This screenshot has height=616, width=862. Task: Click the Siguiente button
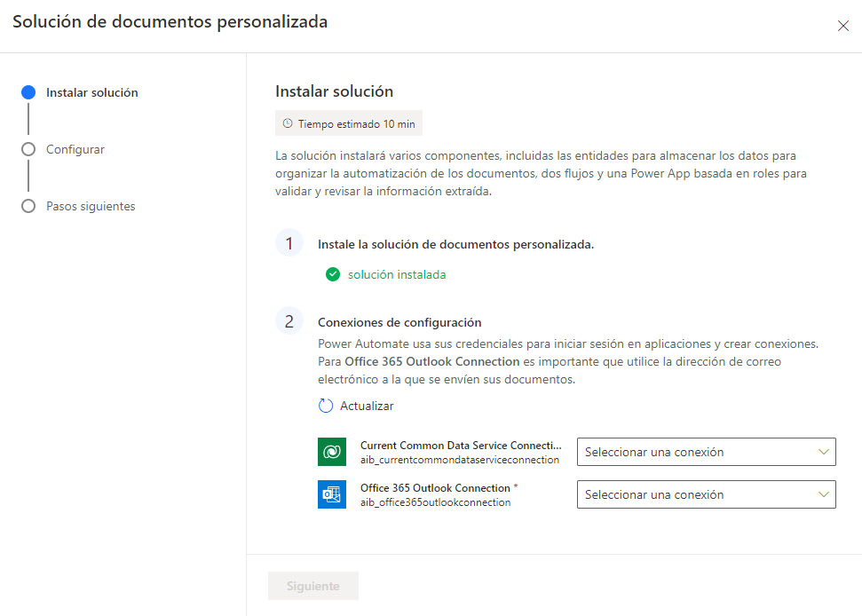312,586
